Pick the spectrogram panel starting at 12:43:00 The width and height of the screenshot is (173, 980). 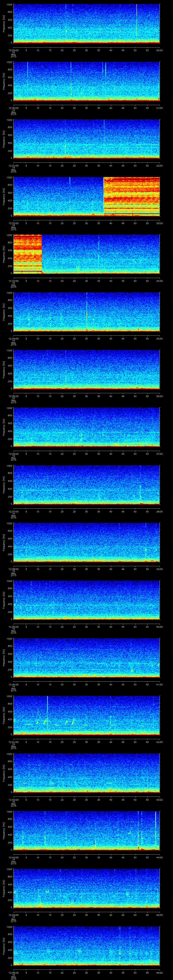(86, 831)
